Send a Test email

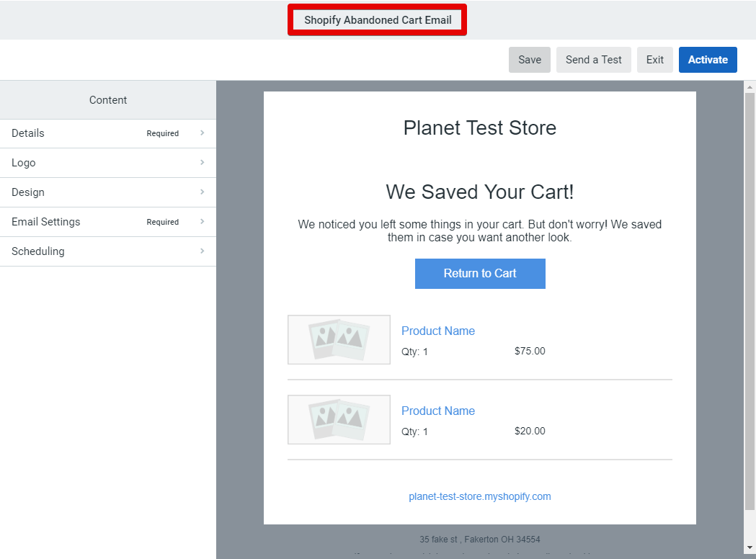click(x=594, y=60)
